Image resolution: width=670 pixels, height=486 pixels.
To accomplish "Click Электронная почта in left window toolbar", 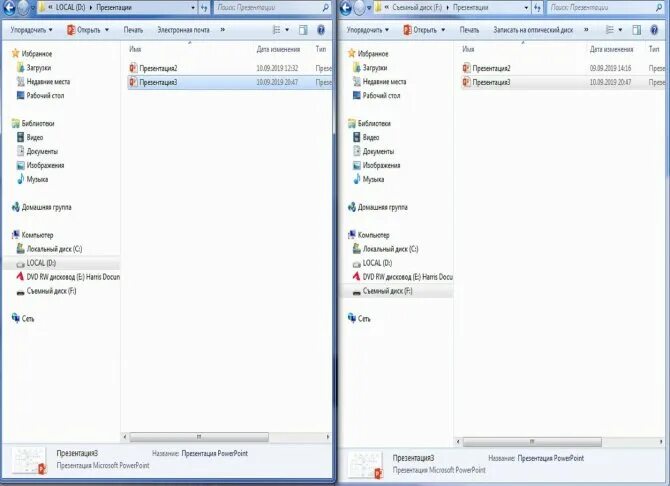I will (x=183, y=30).
